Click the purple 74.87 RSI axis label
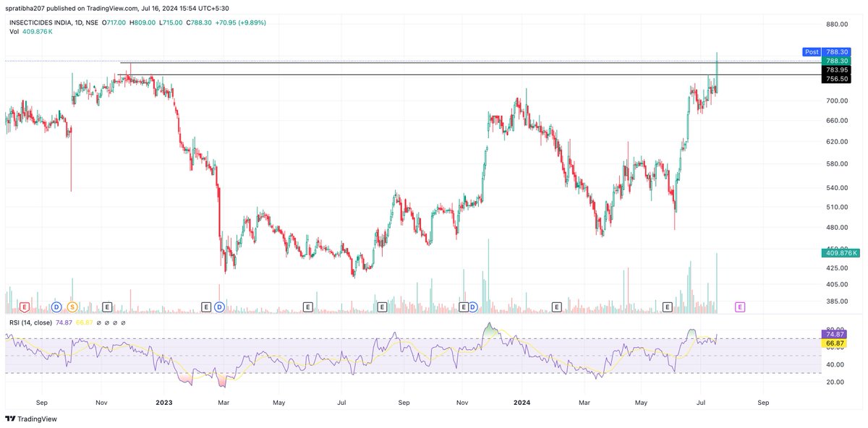This screenshot has height=428, width=868. pos(834,334)
